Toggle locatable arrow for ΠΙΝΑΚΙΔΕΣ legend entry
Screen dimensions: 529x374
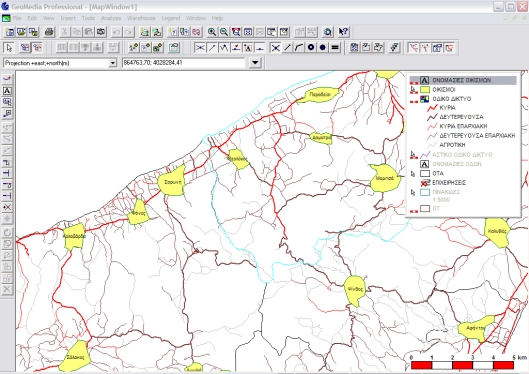[414, 192]
